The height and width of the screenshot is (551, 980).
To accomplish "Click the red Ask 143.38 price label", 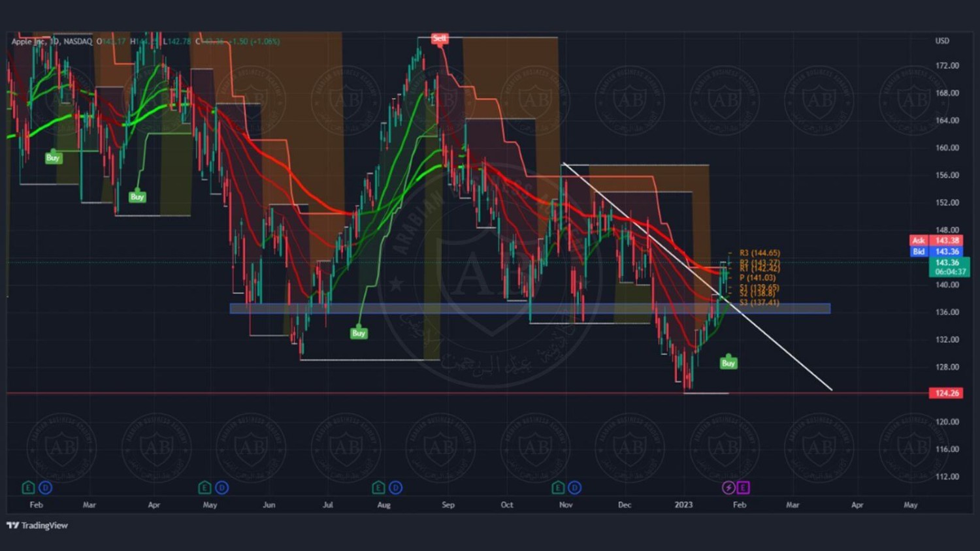I will [936, 240].
